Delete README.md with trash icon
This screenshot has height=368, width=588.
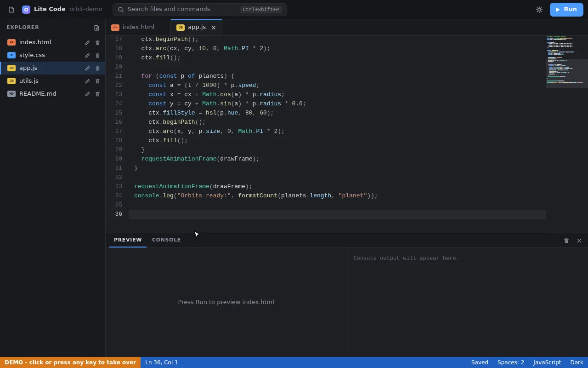click(97, 94)
